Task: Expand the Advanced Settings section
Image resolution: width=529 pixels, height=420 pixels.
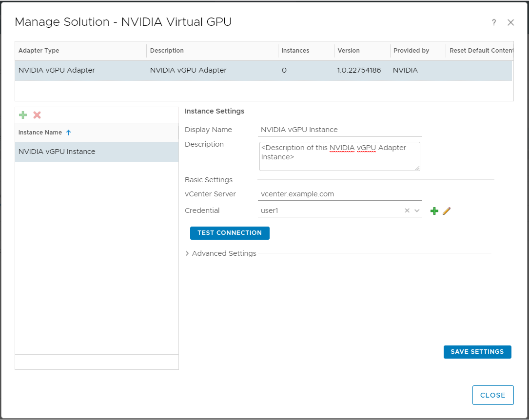Action: coord(187,253)
